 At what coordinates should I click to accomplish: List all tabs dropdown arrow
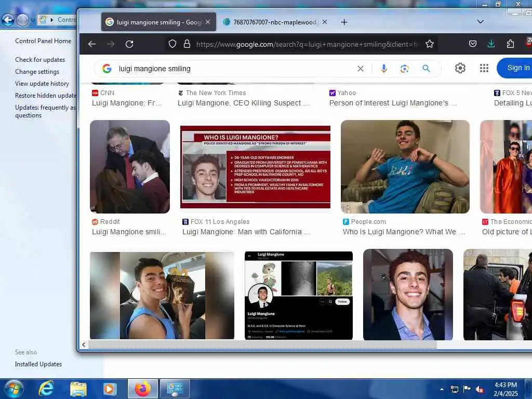pos(481,22)
